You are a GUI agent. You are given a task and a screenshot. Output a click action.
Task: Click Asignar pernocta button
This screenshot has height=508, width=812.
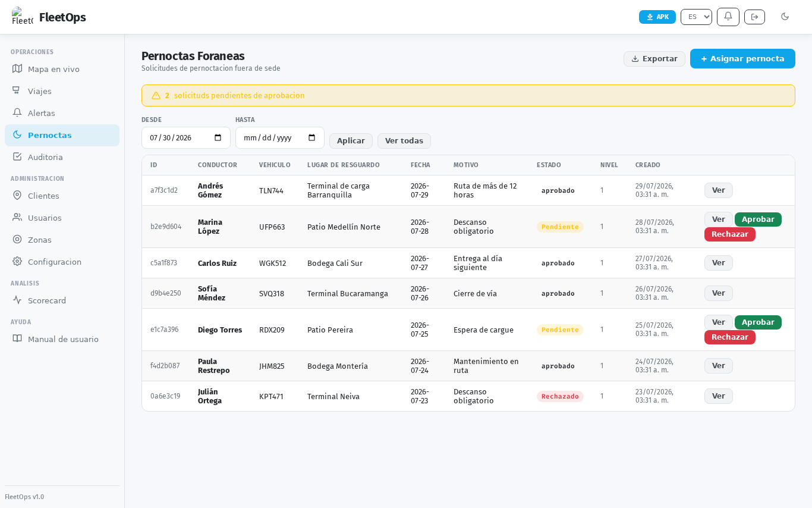click(x=742, y=59)
